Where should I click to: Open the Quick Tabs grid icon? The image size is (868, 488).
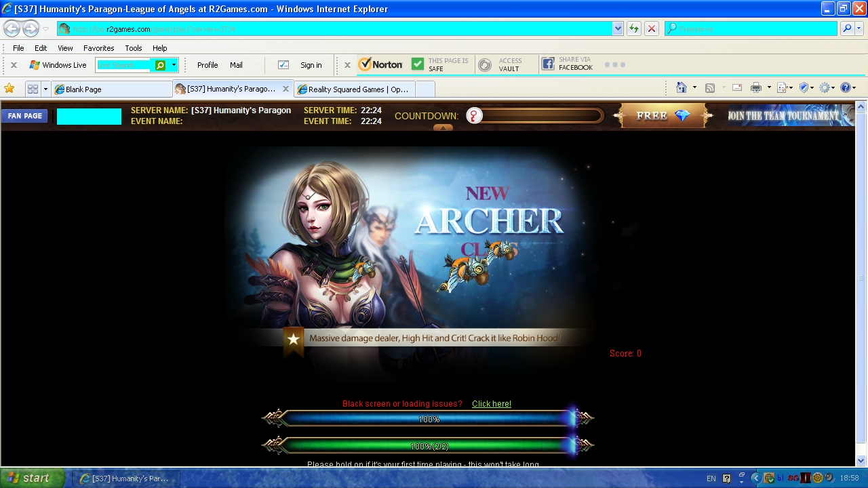click(x=33, y=89)
